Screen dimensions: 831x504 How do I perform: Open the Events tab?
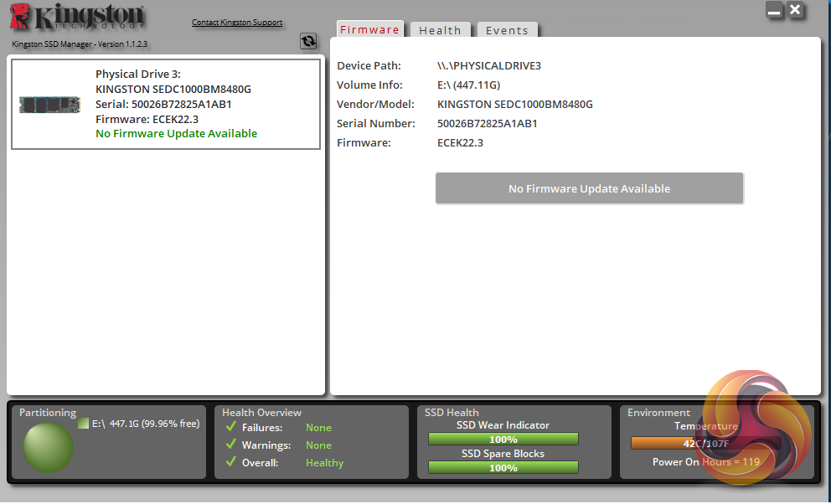(507, 30)
